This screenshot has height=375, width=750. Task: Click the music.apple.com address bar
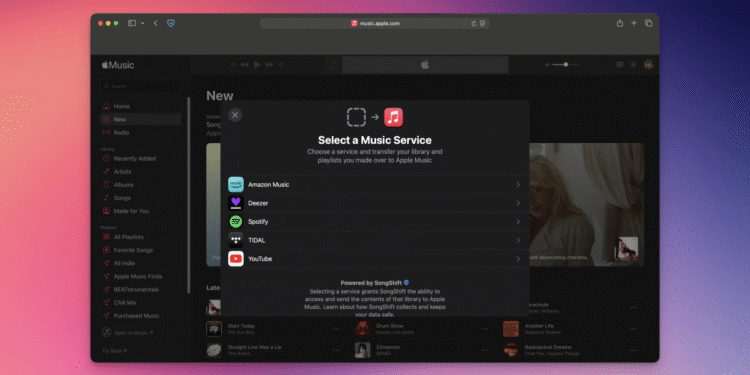(375, 23)
